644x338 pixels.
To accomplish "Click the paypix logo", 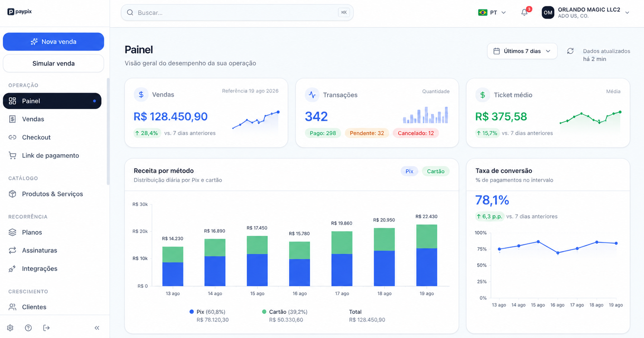I will (20, 12).
